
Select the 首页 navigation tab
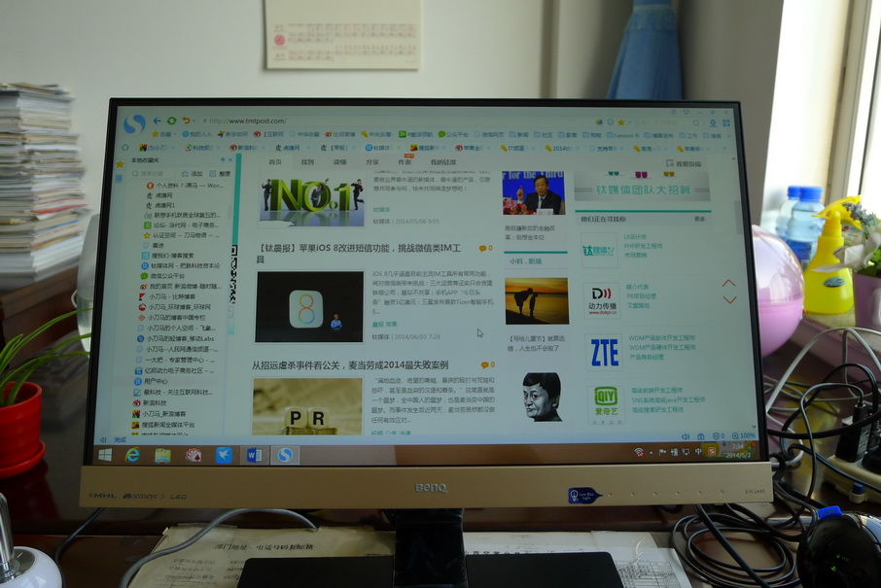click(275, 162)
